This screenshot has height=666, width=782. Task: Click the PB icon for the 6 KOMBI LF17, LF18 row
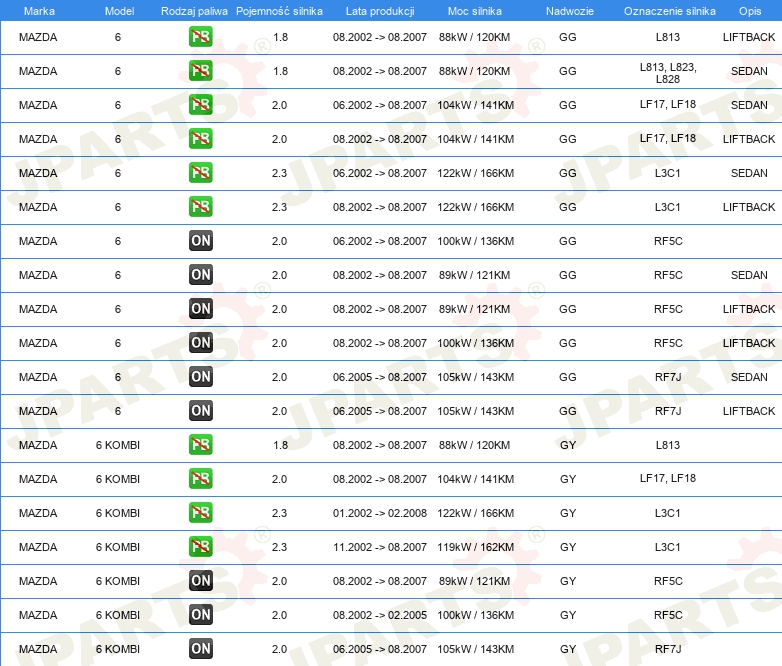tap(200, 479)
